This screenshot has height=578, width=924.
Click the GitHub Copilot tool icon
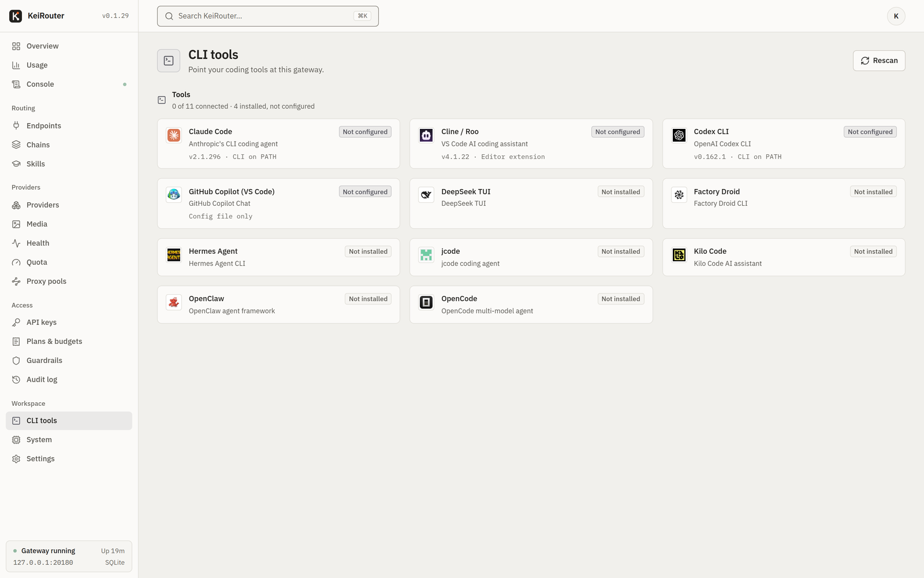pyautogui.click(x=174, y=195)
